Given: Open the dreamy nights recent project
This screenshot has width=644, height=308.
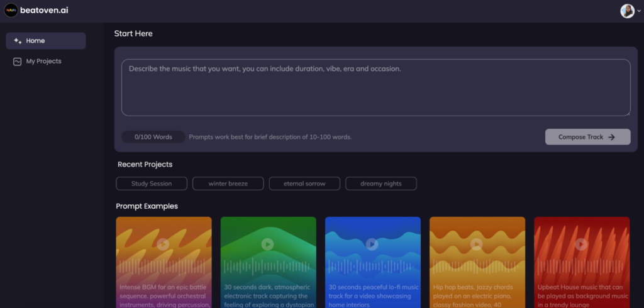Looking at the screenshot, I should (x=381, y=184).
